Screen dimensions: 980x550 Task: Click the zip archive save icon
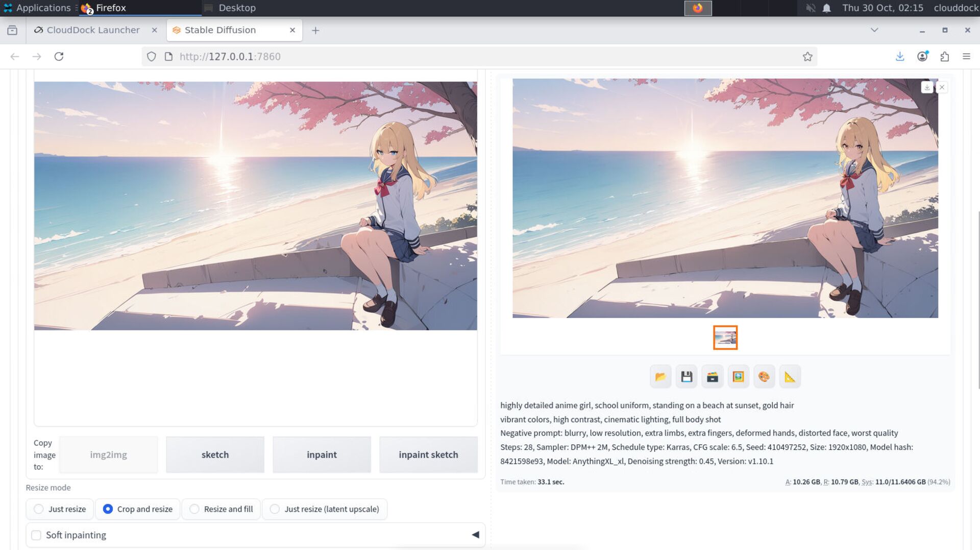713,377
